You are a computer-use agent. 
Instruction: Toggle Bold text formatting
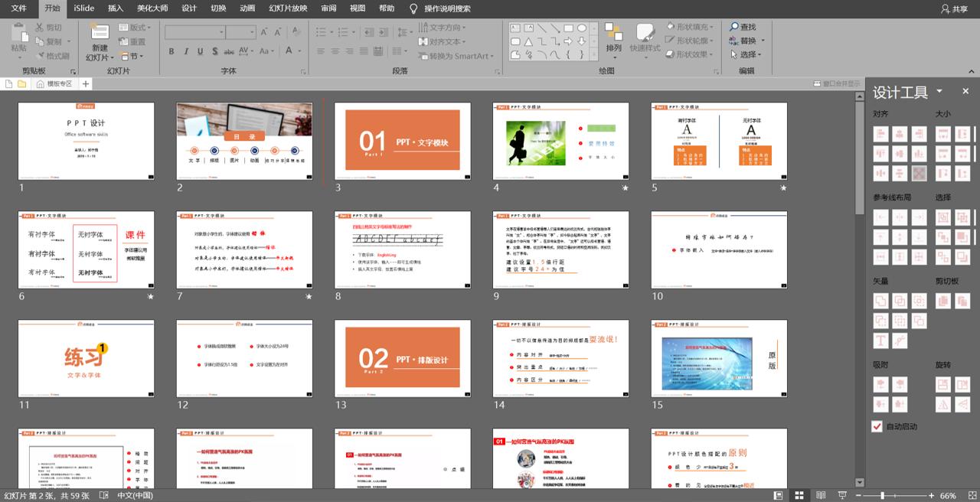171,51
